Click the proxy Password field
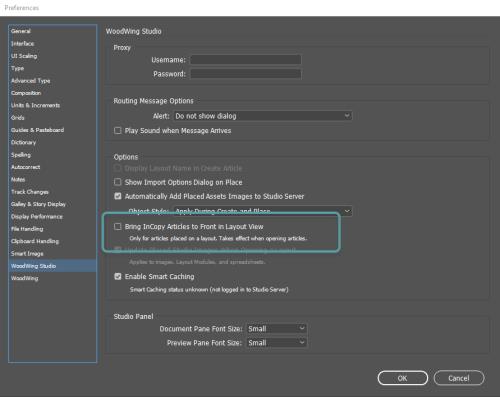The width and height of the screenshot is (500, 397). point(246,74)
